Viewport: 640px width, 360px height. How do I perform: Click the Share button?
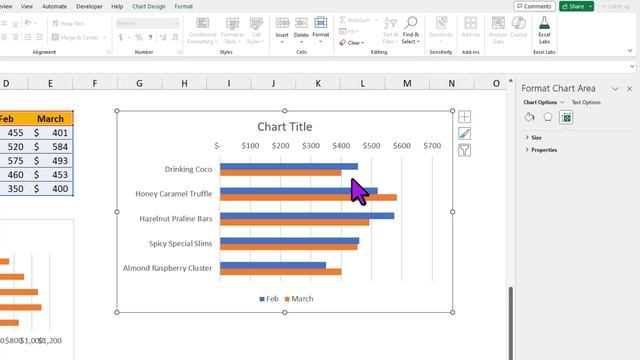pos(573,7)
